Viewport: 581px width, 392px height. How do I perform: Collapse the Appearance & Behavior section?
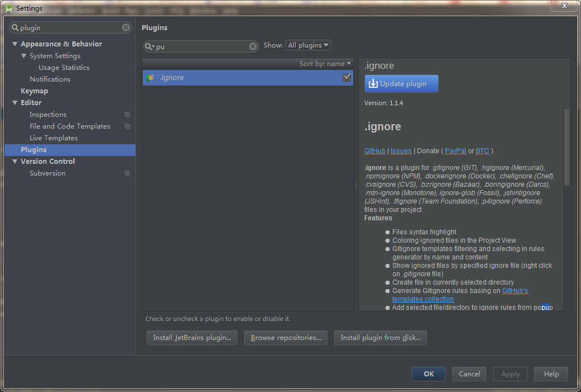coord(15,44)
